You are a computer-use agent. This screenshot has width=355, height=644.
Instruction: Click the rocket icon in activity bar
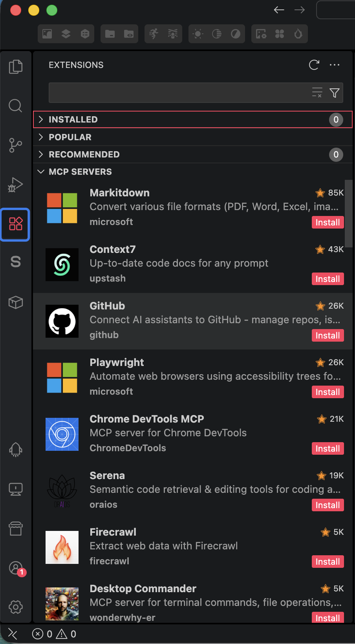point(16,450)
